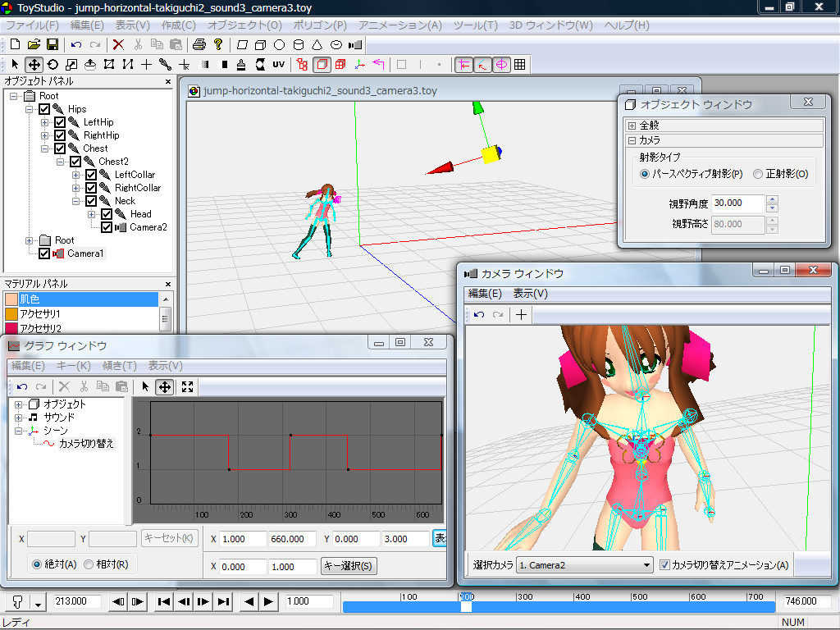This screenshot has height=630, width=840.
Task: Click the UV editing tool icon
Action: 278,64
